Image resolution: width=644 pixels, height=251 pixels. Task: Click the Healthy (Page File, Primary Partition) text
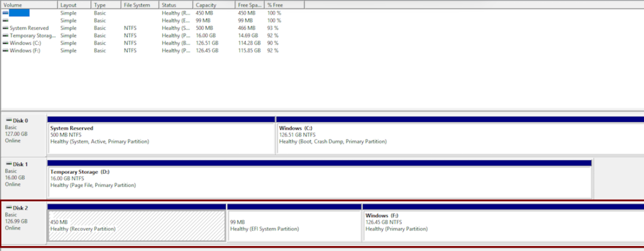click(93, 185)
